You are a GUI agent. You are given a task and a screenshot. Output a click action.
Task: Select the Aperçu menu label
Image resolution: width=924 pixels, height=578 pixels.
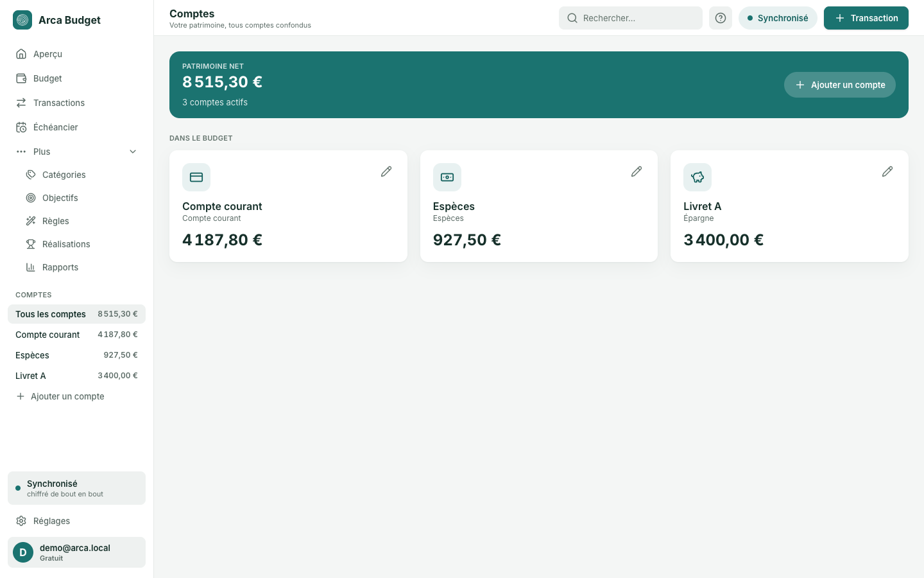[x=47, y=54]
